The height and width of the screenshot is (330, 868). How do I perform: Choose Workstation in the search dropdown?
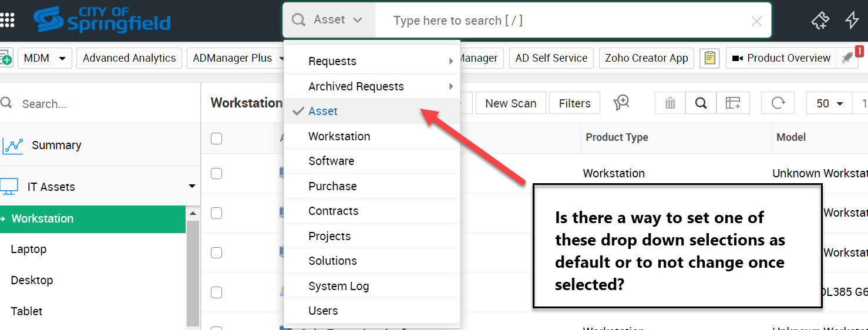coord(372,136)
